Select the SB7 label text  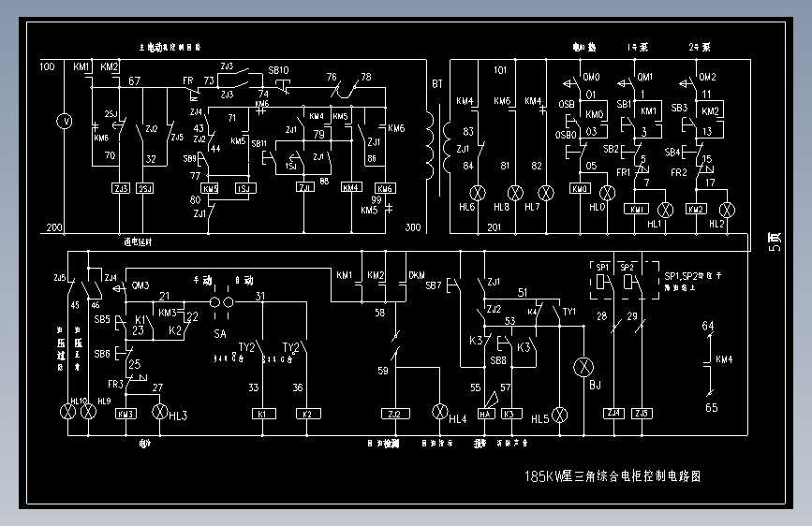coord(434,285)
